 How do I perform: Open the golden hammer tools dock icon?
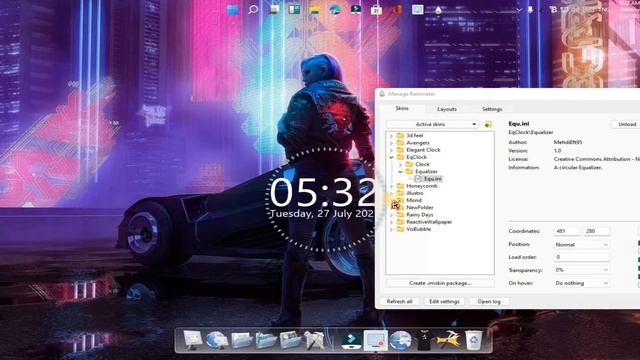click(x=449, y=340)
